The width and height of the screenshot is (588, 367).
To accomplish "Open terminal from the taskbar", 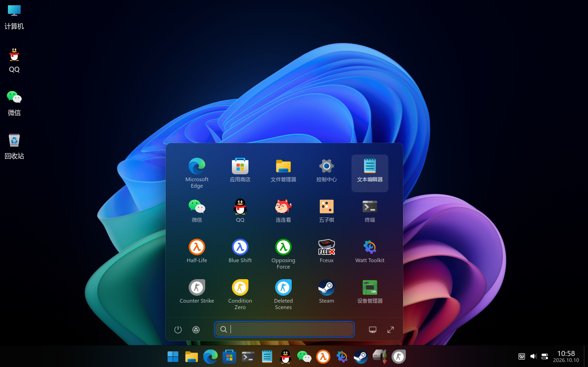I will pyautogui.click(x=248, y=356).
